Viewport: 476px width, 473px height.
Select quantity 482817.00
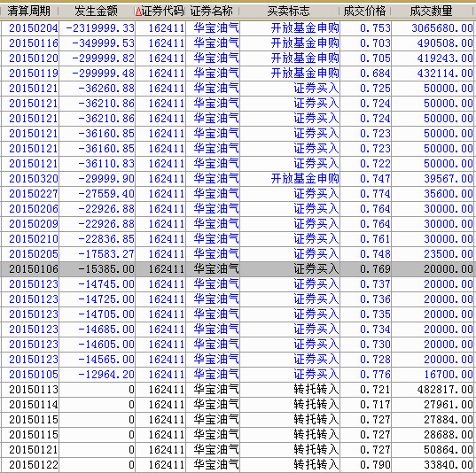[x=445, y=390]
